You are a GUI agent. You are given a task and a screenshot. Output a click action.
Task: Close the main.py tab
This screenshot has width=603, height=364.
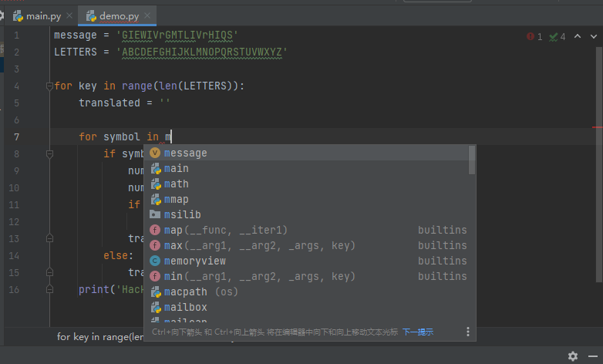coord(69,15)
